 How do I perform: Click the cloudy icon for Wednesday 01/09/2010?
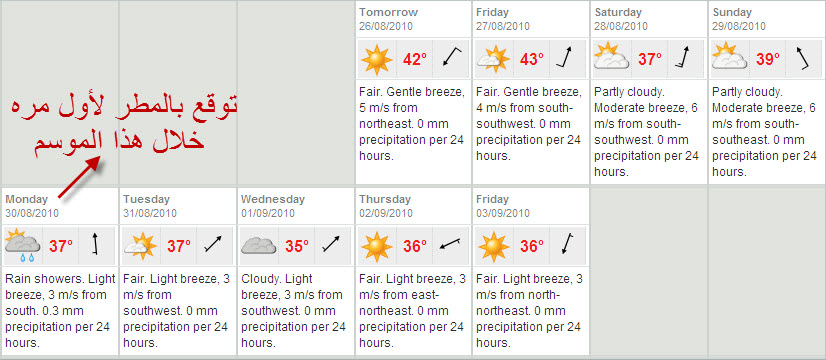(x=258, y=246)
